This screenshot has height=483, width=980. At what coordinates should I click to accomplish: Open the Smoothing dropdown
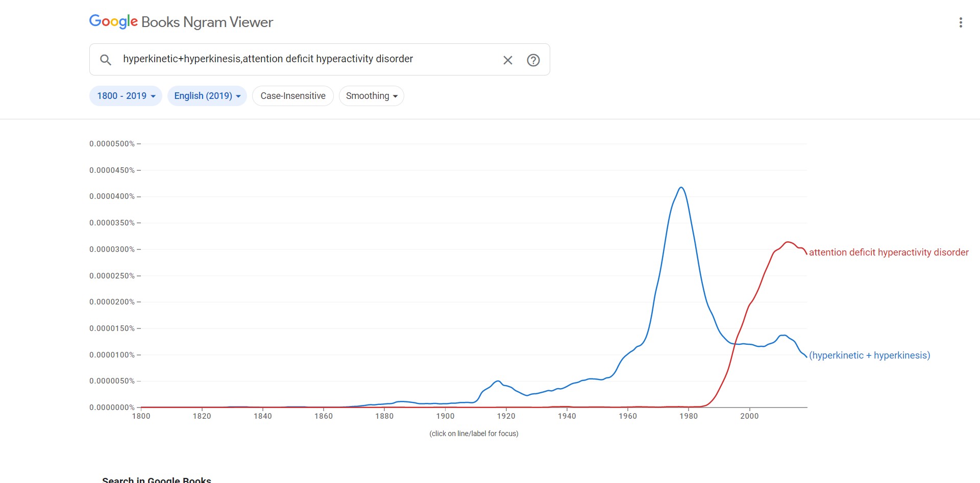pyautogui.click(x=371, y=96)
